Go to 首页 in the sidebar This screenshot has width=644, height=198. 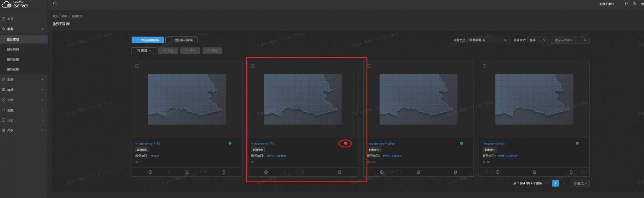[x=23, y=19]
